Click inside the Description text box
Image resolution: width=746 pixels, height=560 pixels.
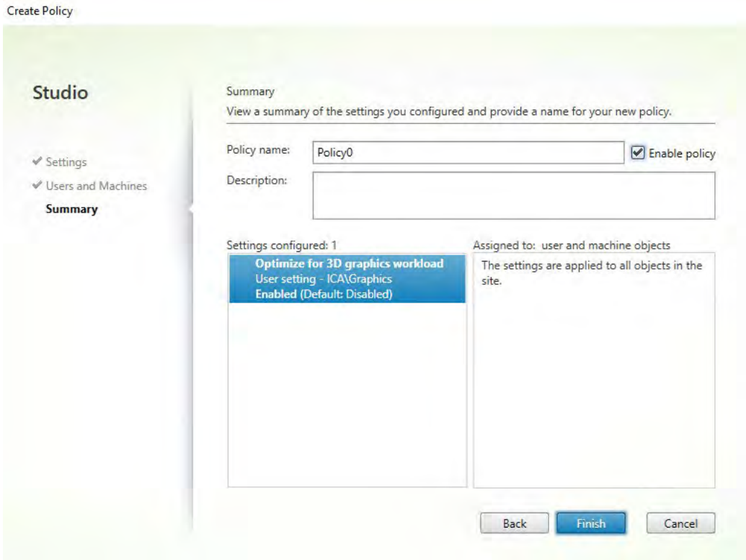pyautogui.click(x=513, y=195)
